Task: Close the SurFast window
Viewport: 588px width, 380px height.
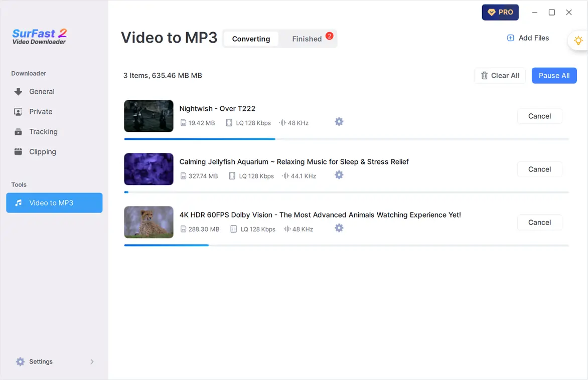Action: [569, 13]
